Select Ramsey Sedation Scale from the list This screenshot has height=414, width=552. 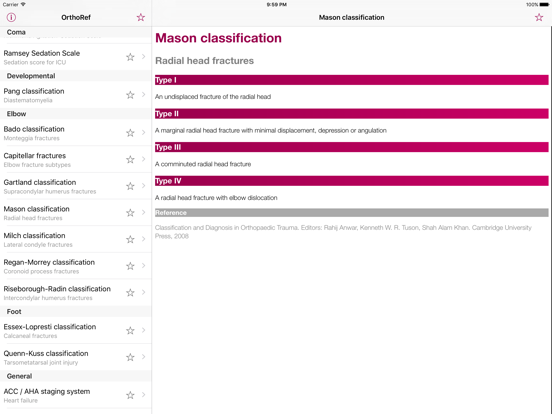pos(76,57)
